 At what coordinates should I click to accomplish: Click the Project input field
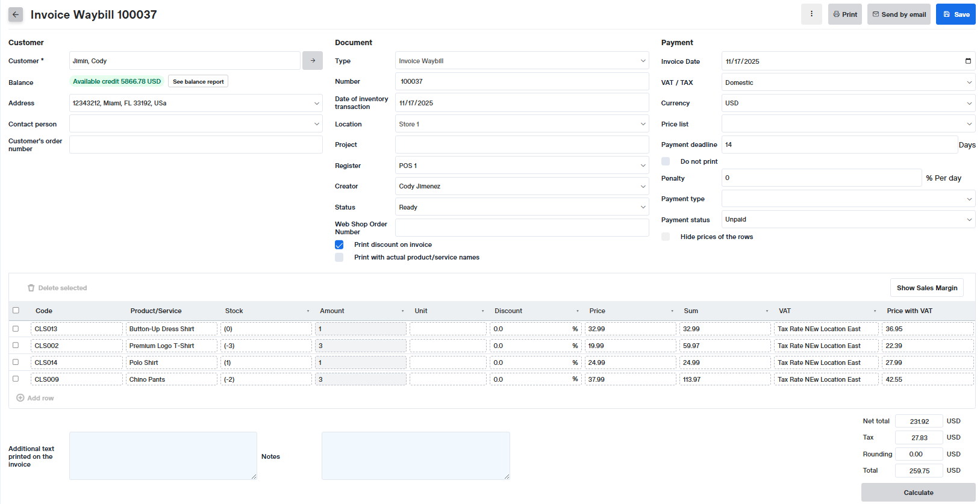[x=522, y=145]
